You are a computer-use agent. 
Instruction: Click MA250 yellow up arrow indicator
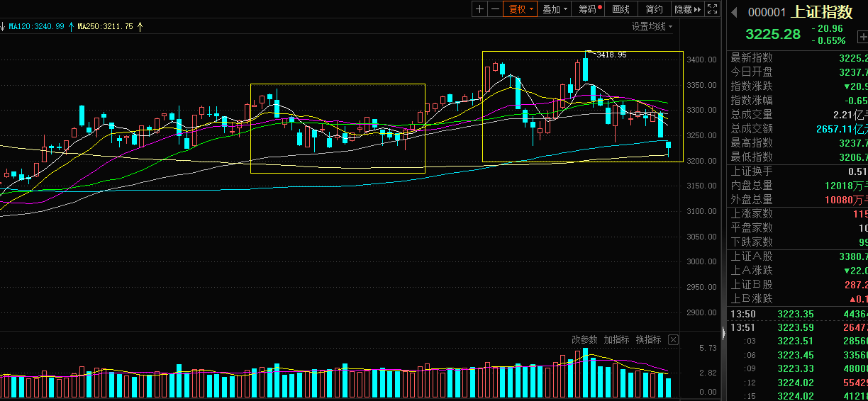140,26
